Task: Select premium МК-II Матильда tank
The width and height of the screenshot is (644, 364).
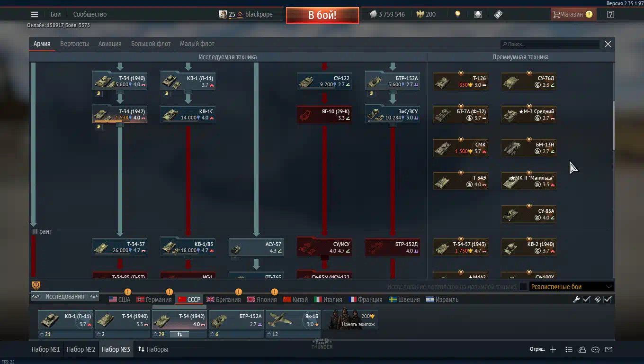Action: (529, 181)
